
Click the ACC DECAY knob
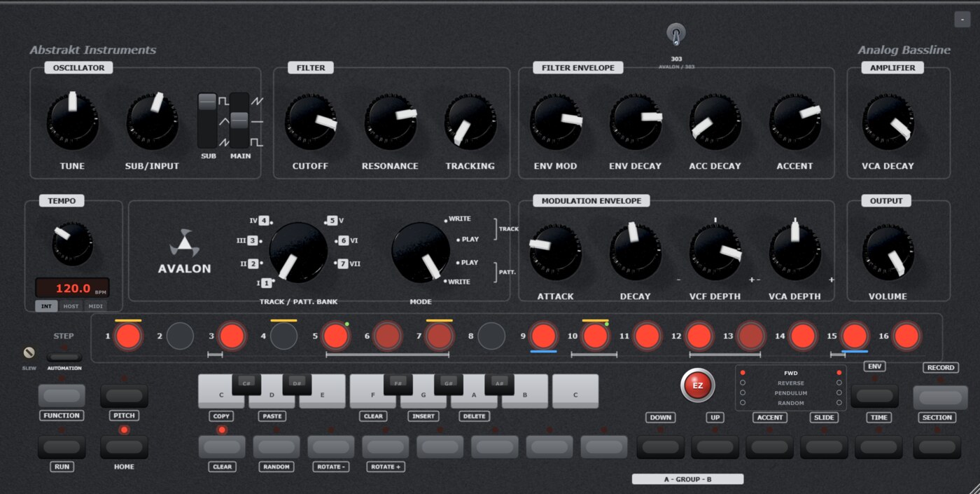[715, 123]
